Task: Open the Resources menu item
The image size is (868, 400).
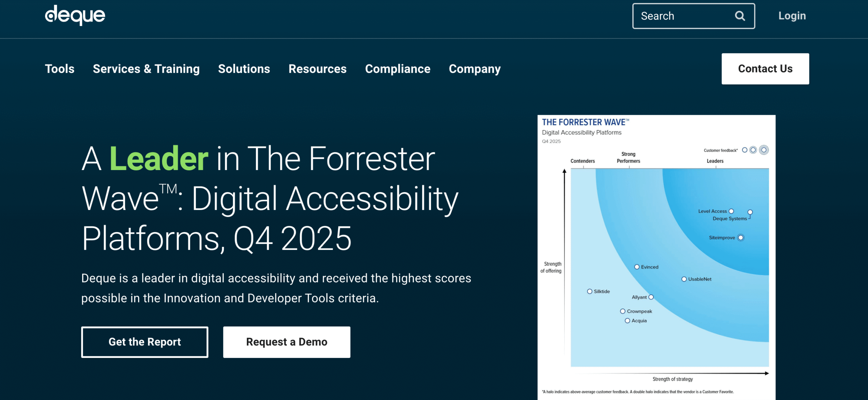Action: click(317, 69)
